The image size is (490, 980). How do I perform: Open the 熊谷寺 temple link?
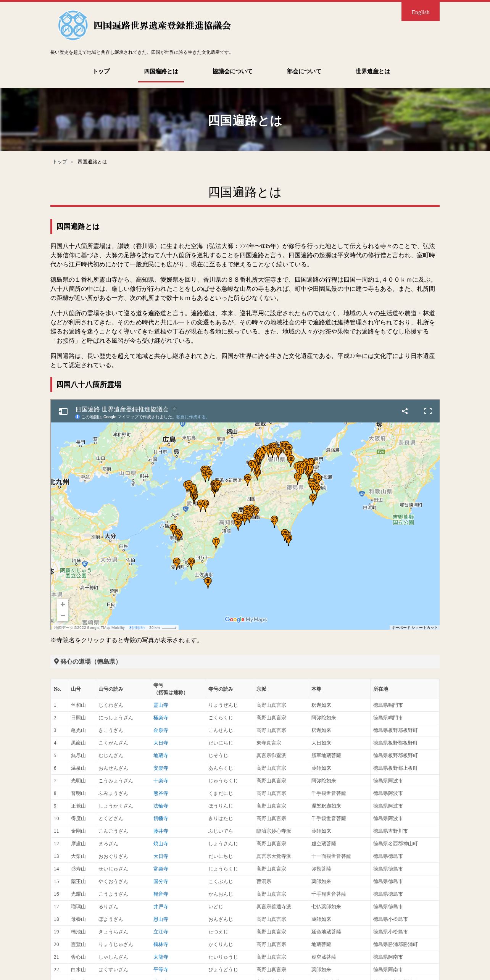pyautogui.click(x=161, y=793)
